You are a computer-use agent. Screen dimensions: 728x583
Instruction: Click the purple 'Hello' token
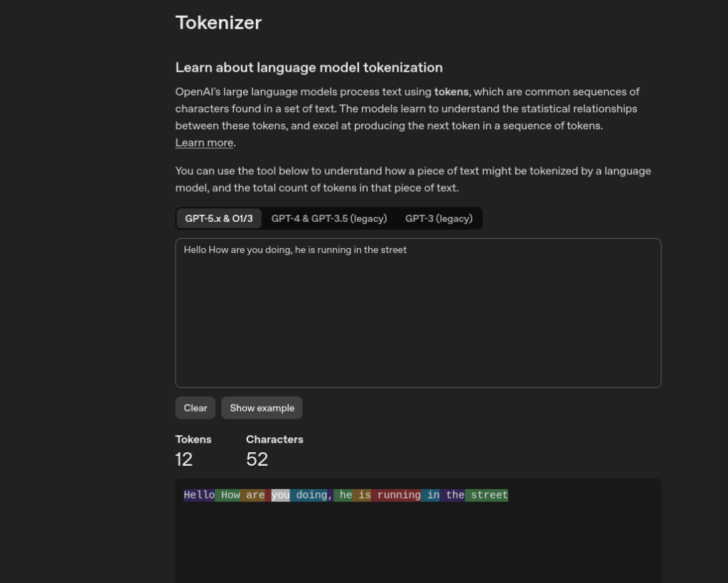[x=199, y=495]
